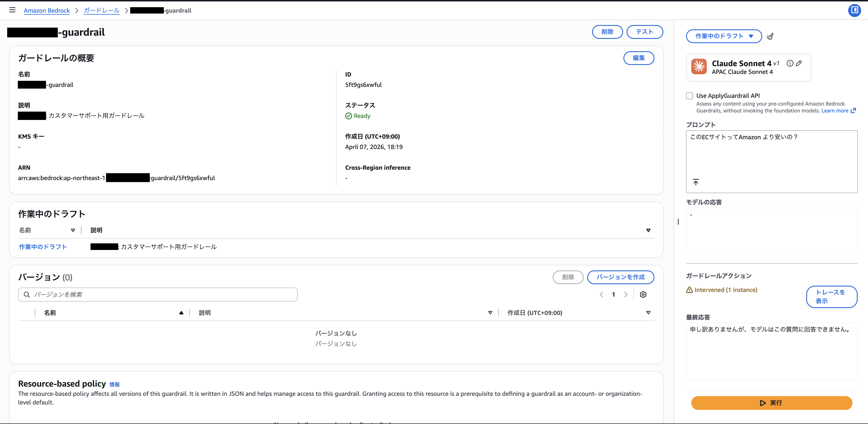Open the 作業中のドラフト link in the draft table
868x424 pixels.
click(43, 247)
